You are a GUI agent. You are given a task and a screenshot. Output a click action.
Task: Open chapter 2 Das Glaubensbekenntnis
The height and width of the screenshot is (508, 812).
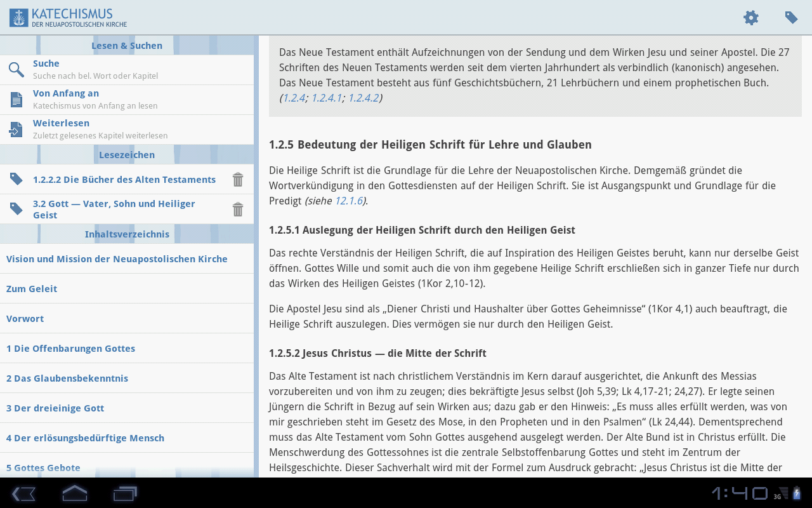127,378
